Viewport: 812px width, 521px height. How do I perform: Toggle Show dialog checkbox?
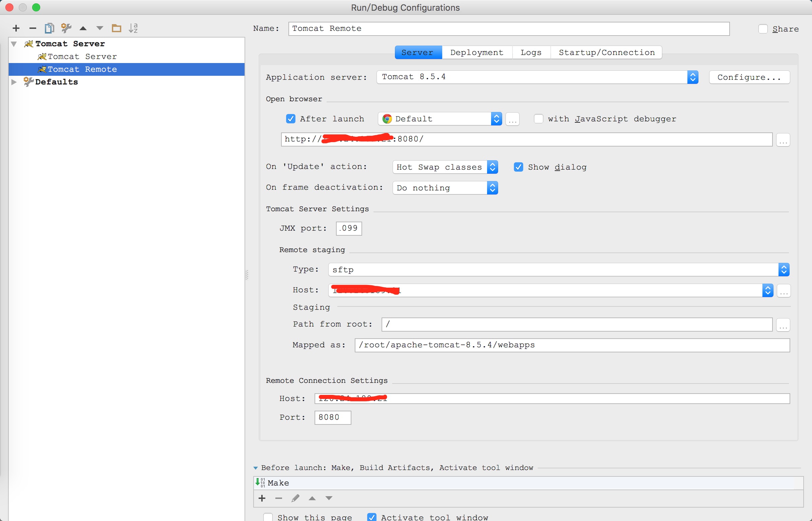point(519,167)
